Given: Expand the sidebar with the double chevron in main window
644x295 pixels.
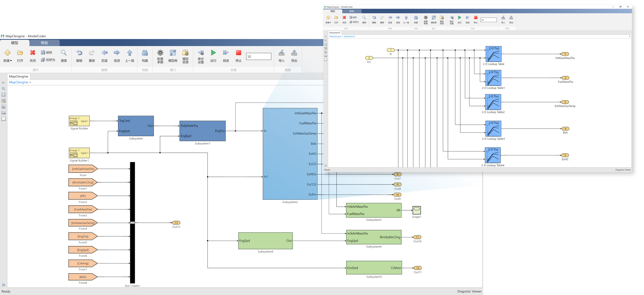Looking at the screenshot, I should (4, 285).
